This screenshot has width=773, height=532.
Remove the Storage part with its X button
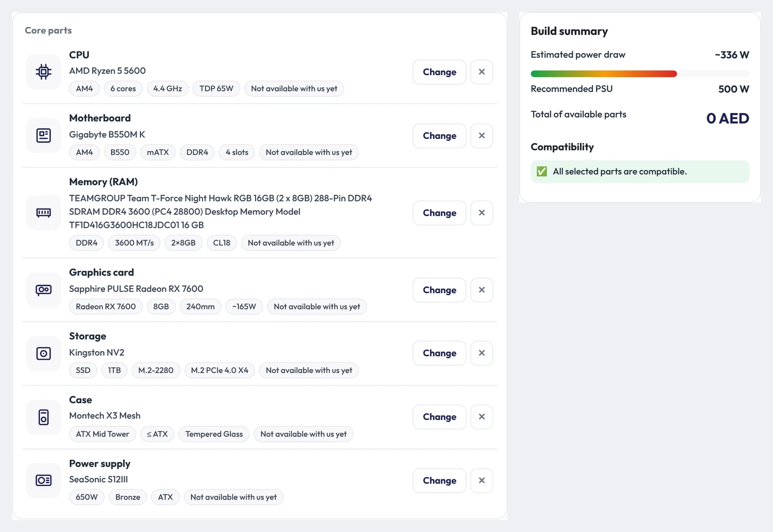482,354
